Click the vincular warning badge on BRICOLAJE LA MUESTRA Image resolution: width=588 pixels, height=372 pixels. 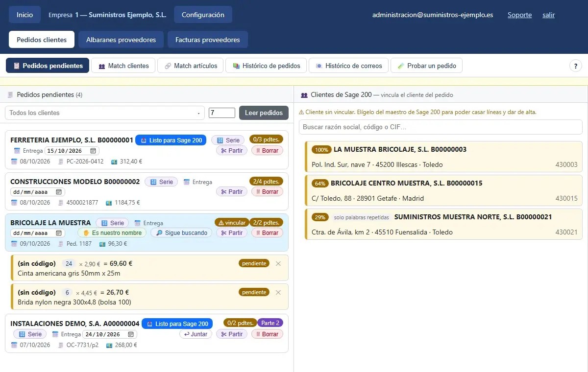[232, 222]
